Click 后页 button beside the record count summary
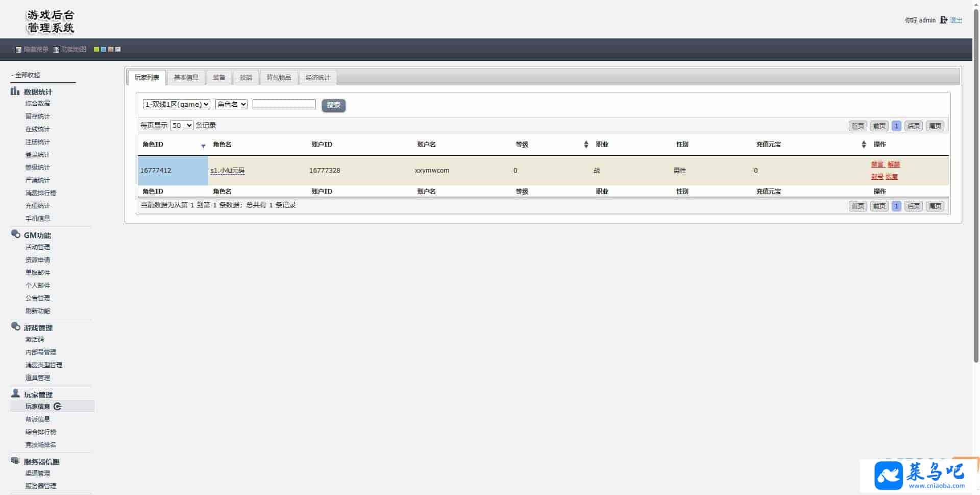The width and height of the screenshot is (980, 495). point(914,206)
